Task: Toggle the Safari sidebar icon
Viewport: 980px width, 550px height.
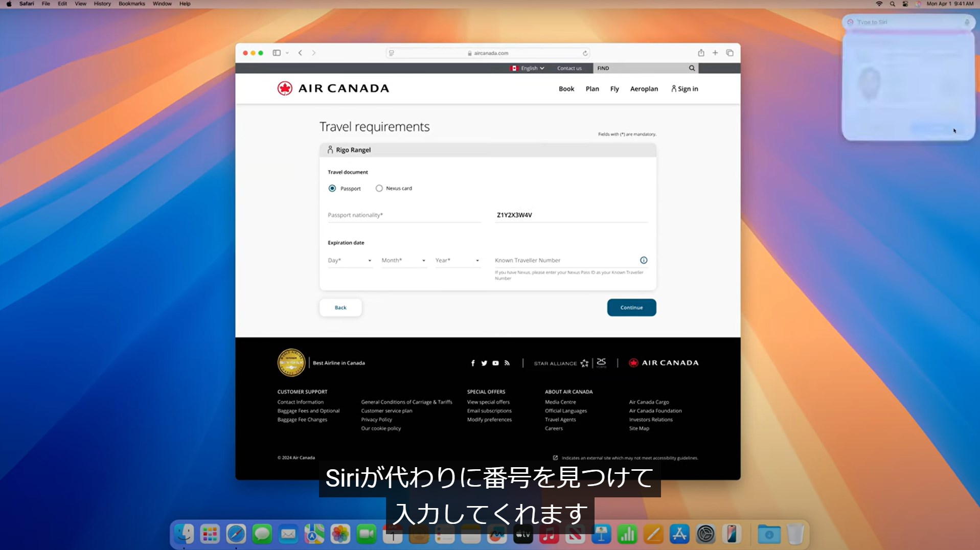Action: pyautogui.click(x=277, y=53)
